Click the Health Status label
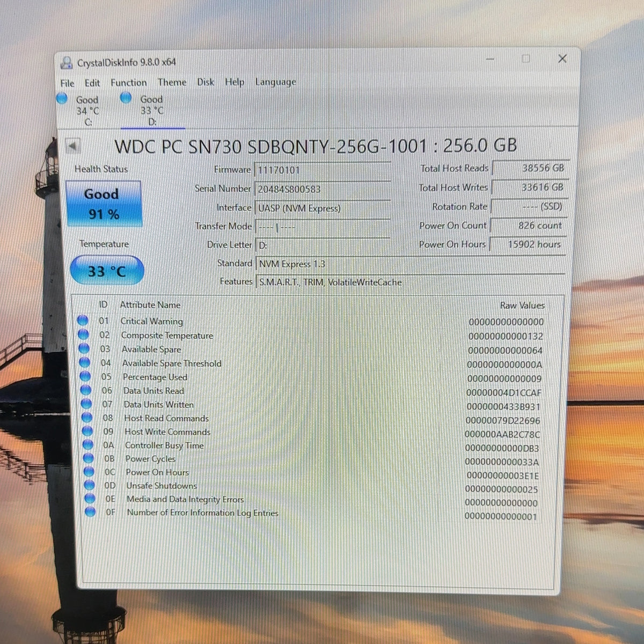 [101, 169]
